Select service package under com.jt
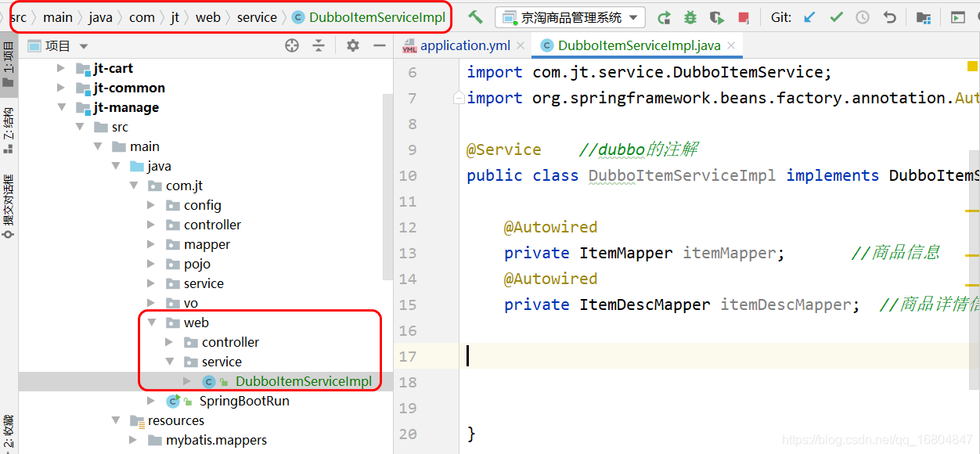Image resolution: width=980 pixels, height=454 pixels. [x=204, y=283]
